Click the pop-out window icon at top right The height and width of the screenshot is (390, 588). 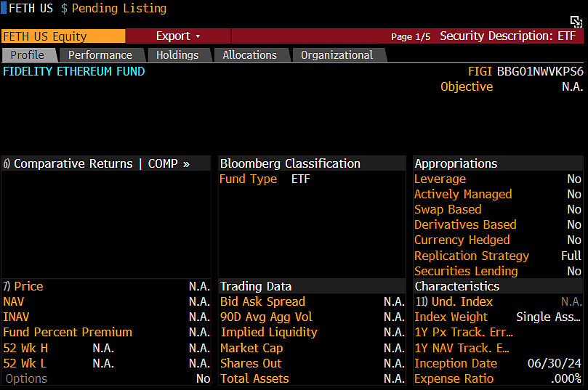point(576,21)
